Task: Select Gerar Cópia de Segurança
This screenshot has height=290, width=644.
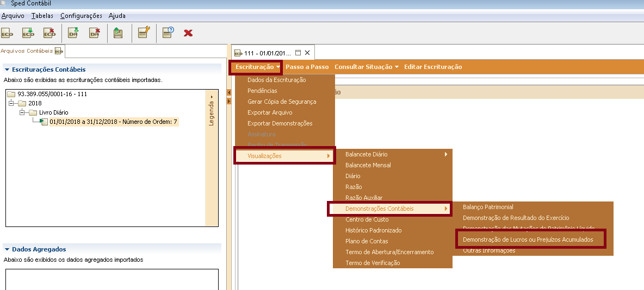Action: [x=285, y=102]
